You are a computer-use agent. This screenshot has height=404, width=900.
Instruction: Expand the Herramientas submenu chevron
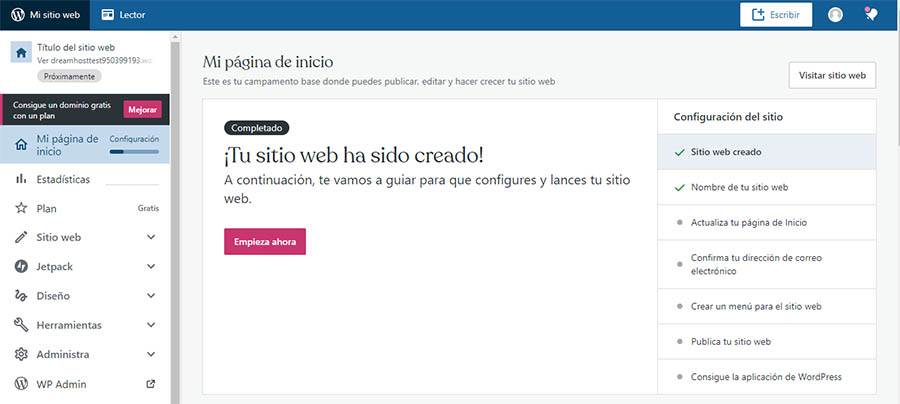[151, 325]
